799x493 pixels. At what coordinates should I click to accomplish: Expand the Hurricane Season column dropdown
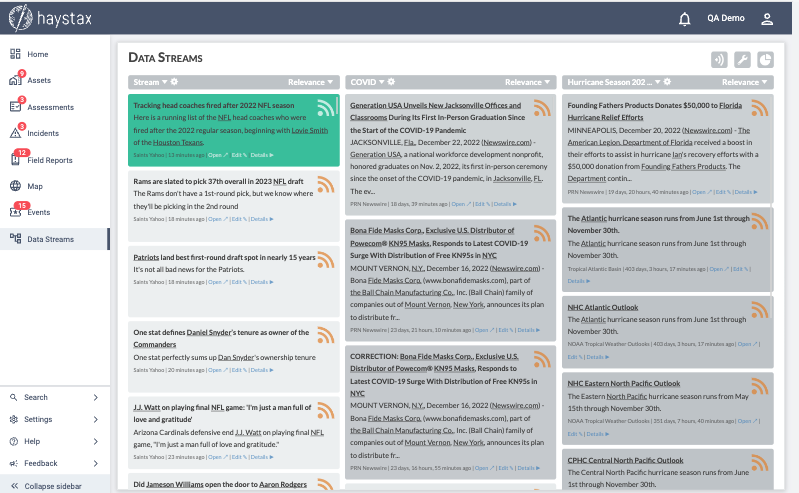(663, 82)
